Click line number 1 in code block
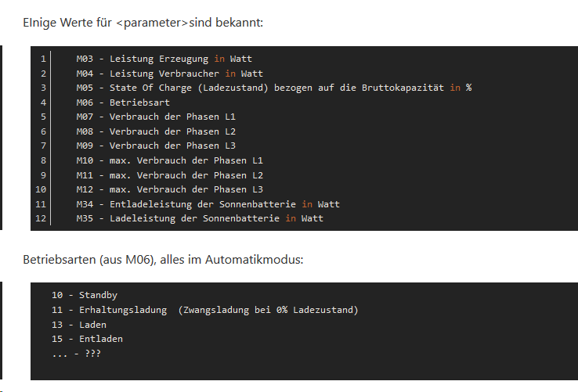The image size is (578, 392). coord(44,59)
